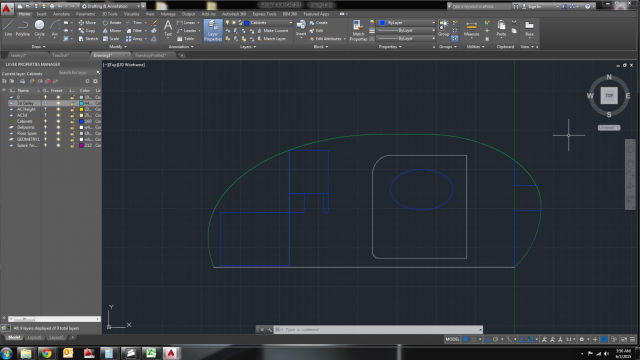This screenshot has height=360, width=640.
Task: Toggle freeze sun for Cabinets layer
Action: [x=58, y=121]
